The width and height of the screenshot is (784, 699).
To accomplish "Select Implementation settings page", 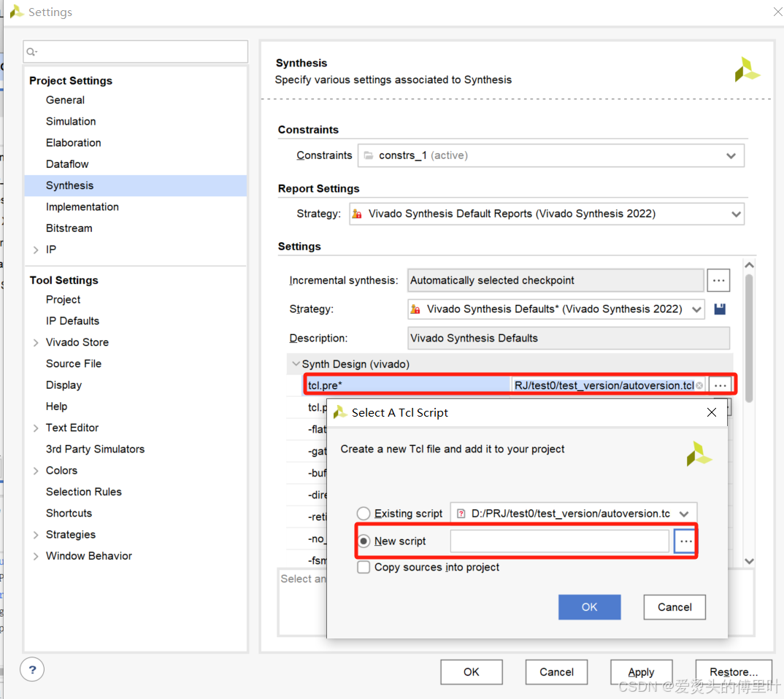I will click(x=82, y=206).
